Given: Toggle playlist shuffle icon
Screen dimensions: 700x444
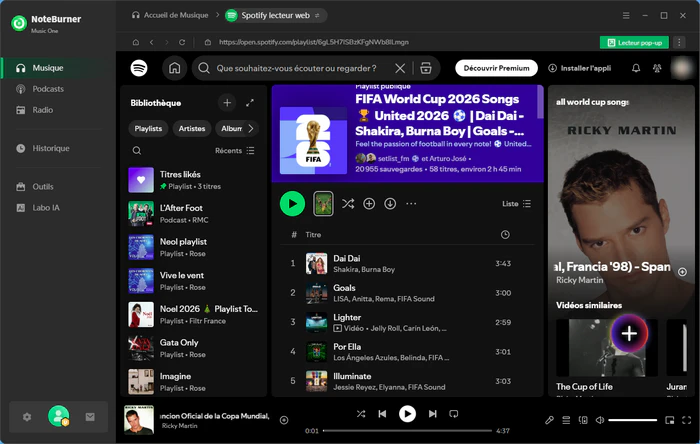Looking at the screenshot, I should [x=348, y=204].
